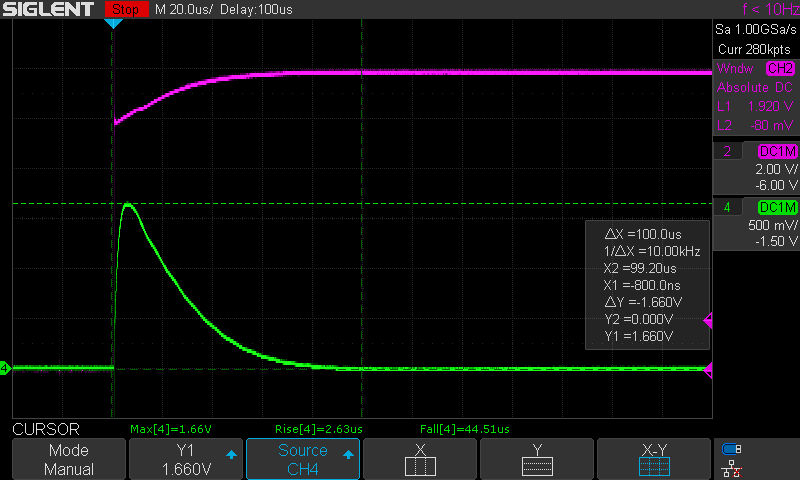The width and height of the screenshot is (800, 480).
Task: Click the Wndw trigger type label
Action: (735, 68)
